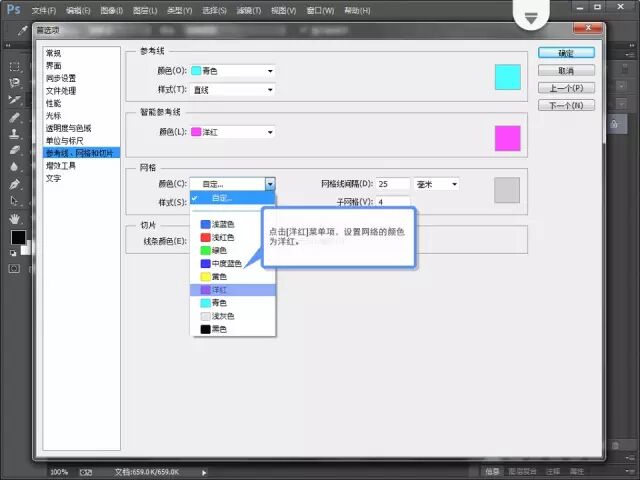This screenshot has height=480, width=640.
Task: Click the cyan guides color swatch
Action: point(508,77)
